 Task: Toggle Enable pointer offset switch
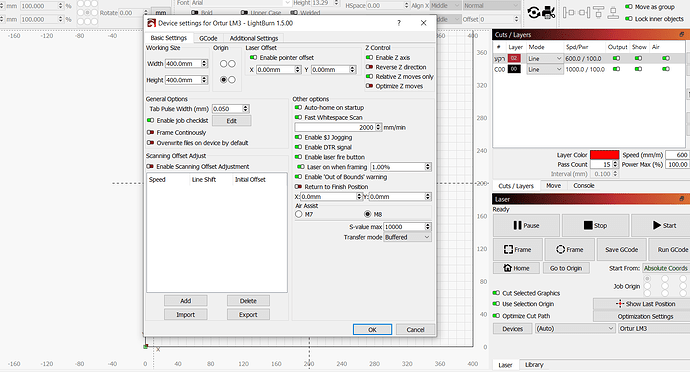[x=253, y=58]
